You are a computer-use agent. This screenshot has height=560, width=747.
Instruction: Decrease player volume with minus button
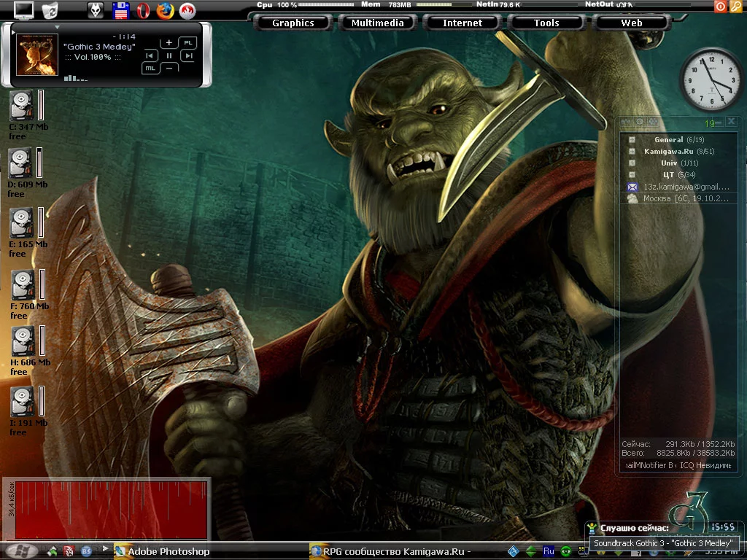click(x=169, y=69)
